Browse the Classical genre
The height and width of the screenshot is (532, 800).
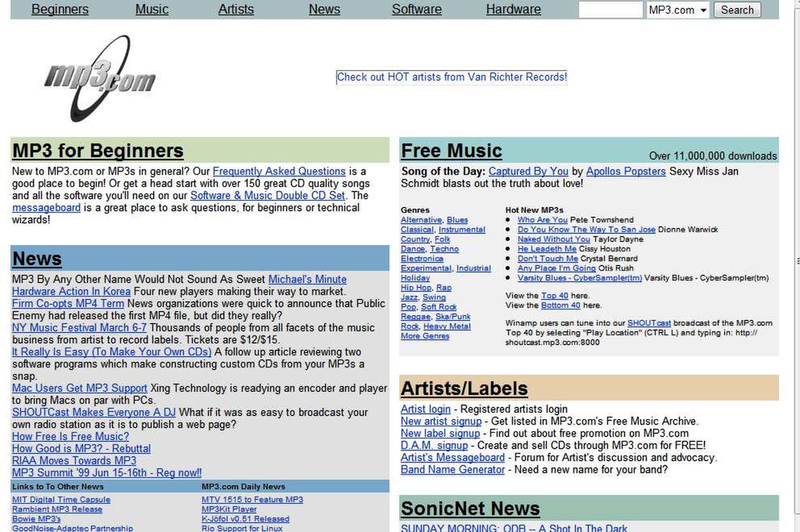pyautogui.click(x=418, y=230)
